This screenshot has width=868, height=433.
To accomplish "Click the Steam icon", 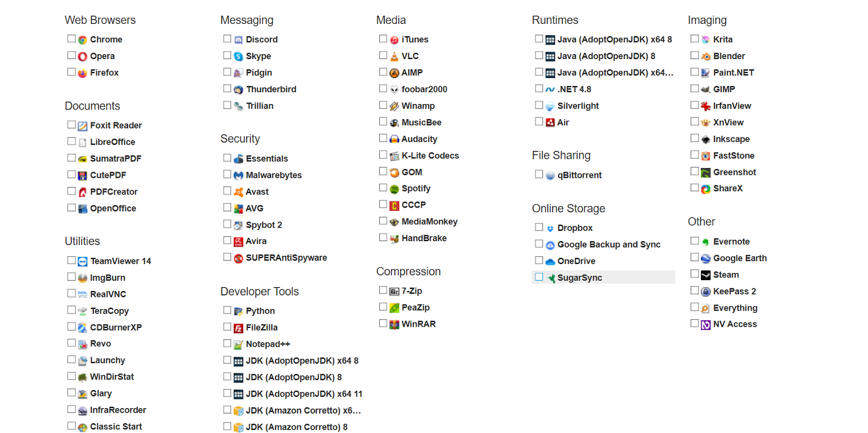I will click(706, 275).
